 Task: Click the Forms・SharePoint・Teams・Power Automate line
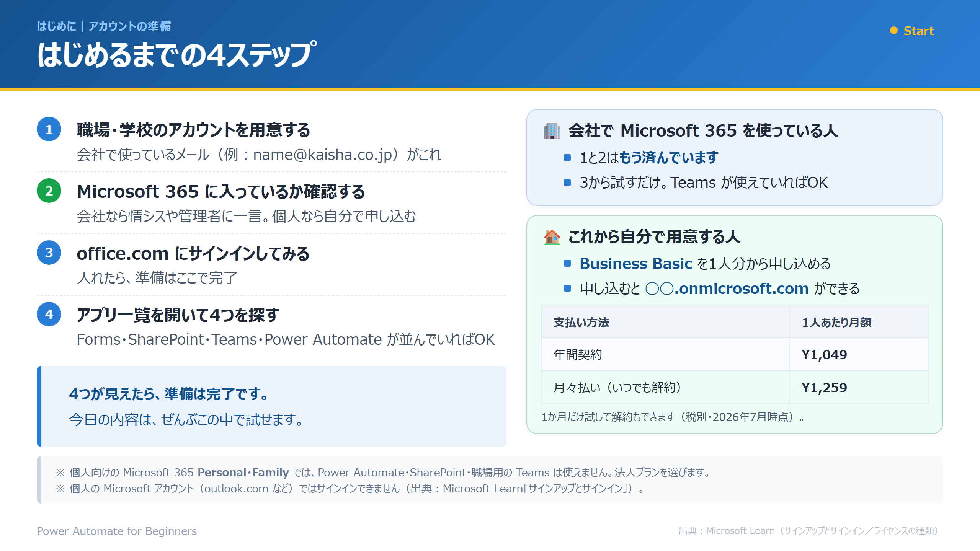(x=286, y=339)
